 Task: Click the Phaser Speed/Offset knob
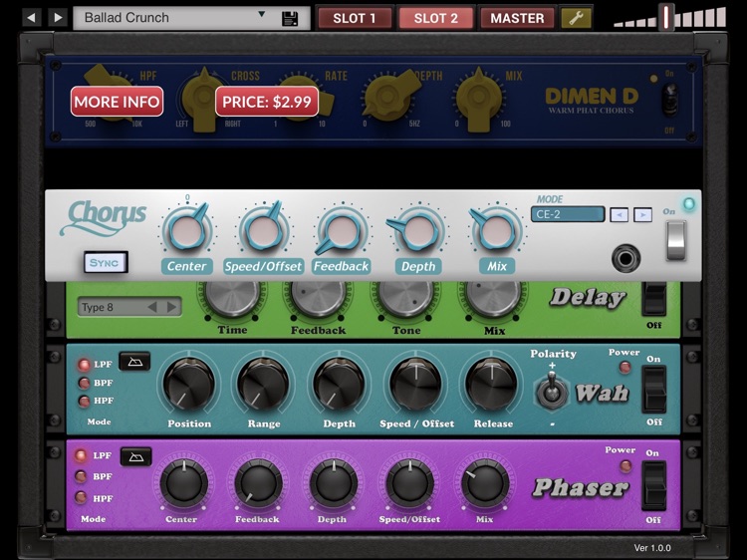pos(409,483)
